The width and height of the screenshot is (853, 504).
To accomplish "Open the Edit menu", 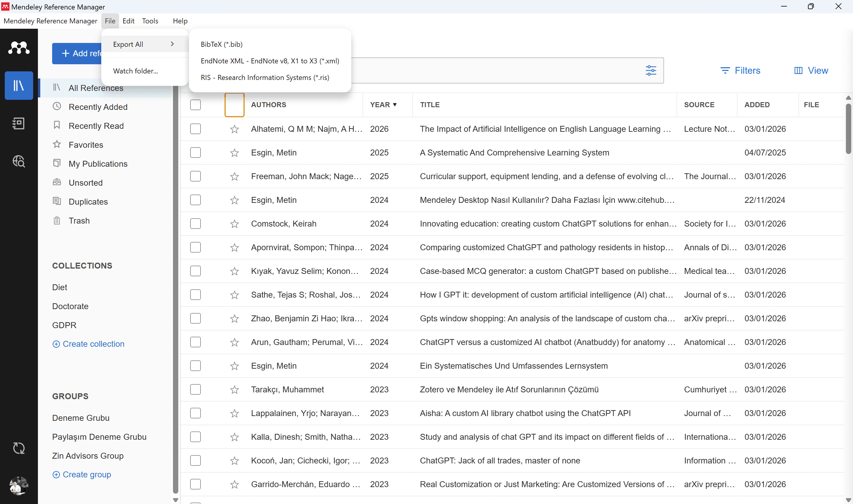I will tap(129, 21).
